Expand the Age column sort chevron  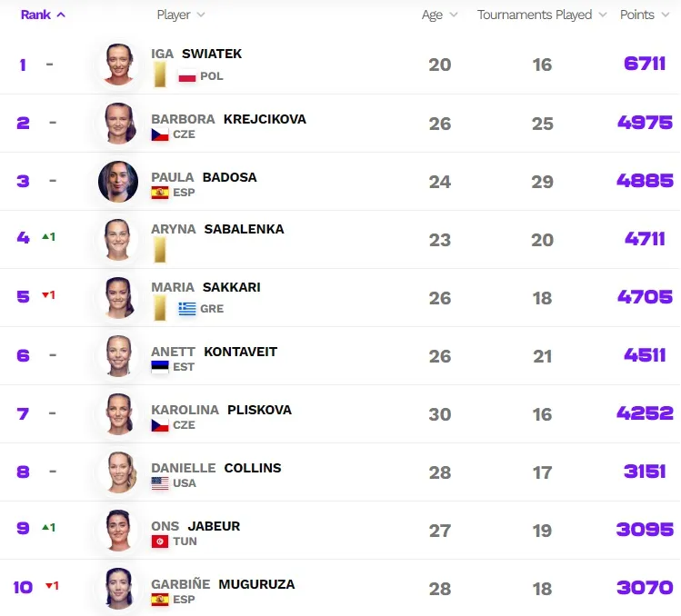pyautogui.click(x=454, y=15)
